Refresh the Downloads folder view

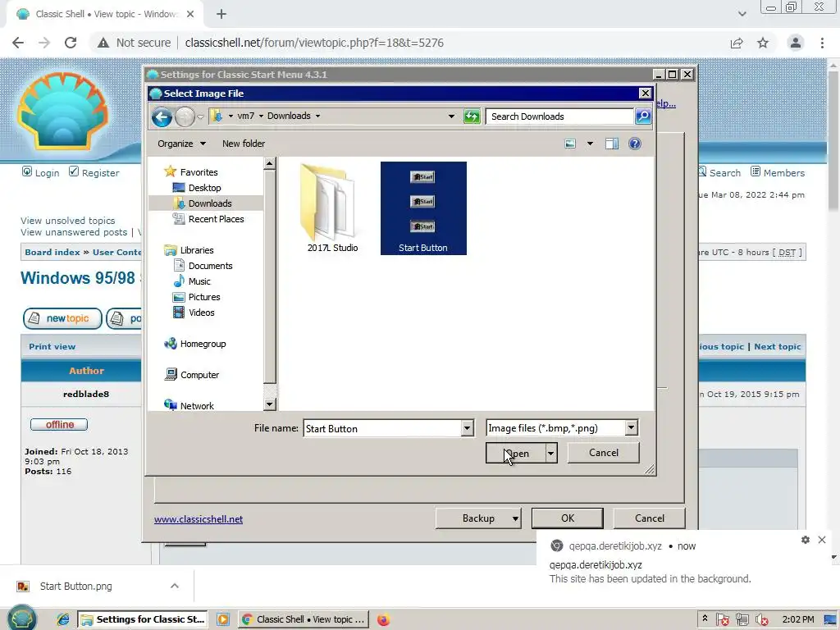pos(472,116)
